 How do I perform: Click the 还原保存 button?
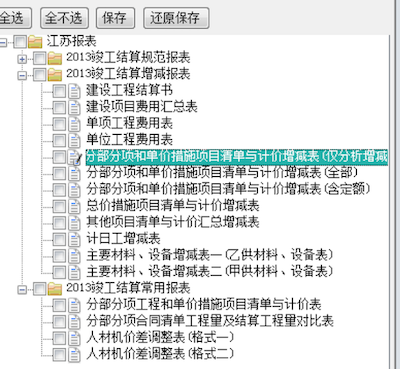click(x=176, y=18)
